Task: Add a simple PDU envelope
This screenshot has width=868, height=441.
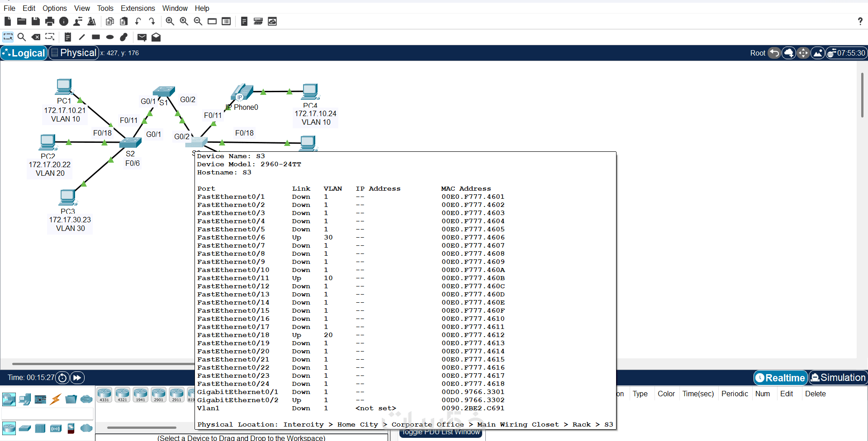Action: point(142,37)
